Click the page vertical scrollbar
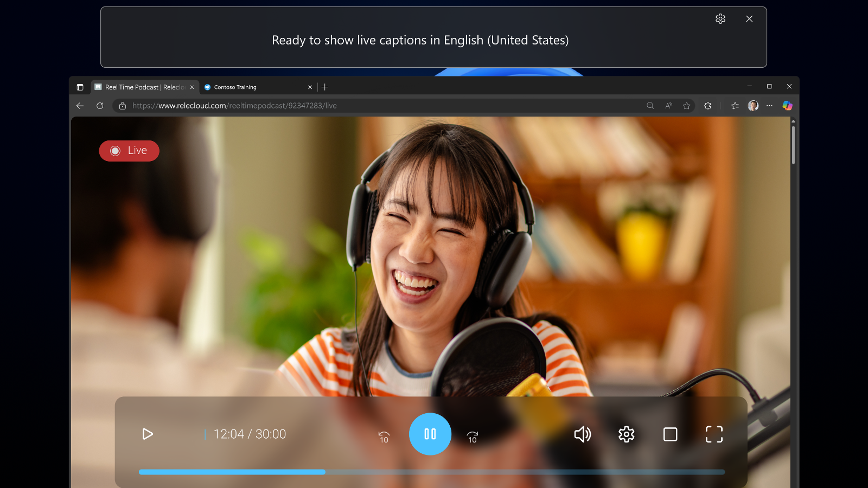This screenshot has height=488, width=868. [793, 145]
